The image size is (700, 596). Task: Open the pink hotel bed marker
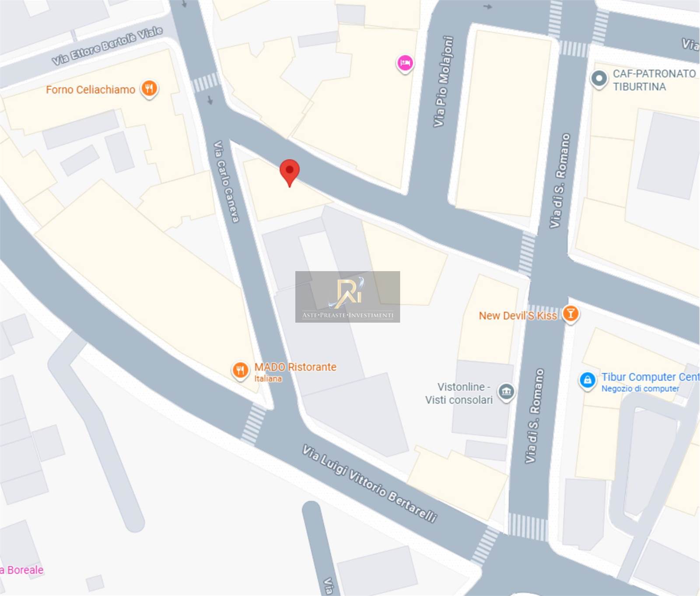[x=405, y=64]
